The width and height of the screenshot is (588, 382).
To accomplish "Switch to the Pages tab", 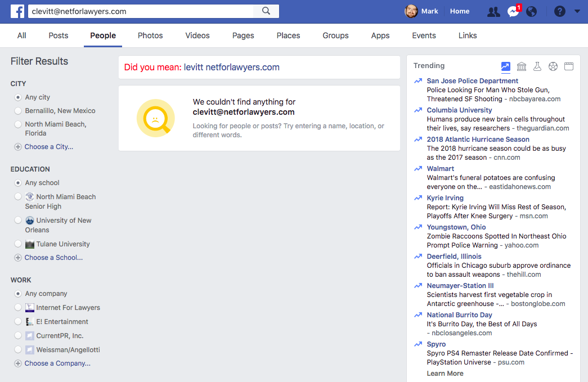I will 243,35.
